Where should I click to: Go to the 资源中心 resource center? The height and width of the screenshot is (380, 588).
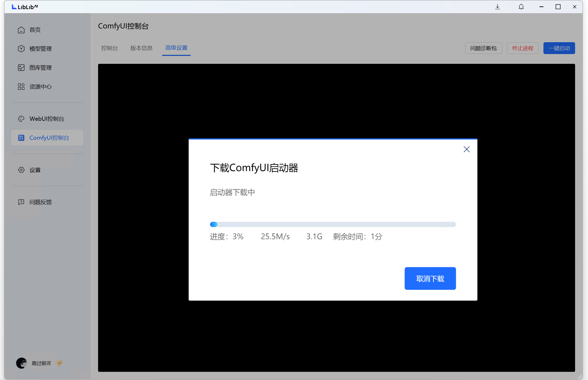(x=40, y=86)
